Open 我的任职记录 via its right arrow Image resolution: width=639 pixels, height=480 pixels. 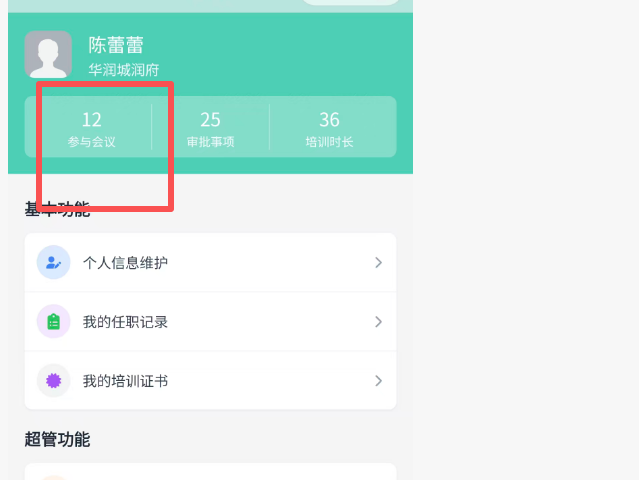379,321
